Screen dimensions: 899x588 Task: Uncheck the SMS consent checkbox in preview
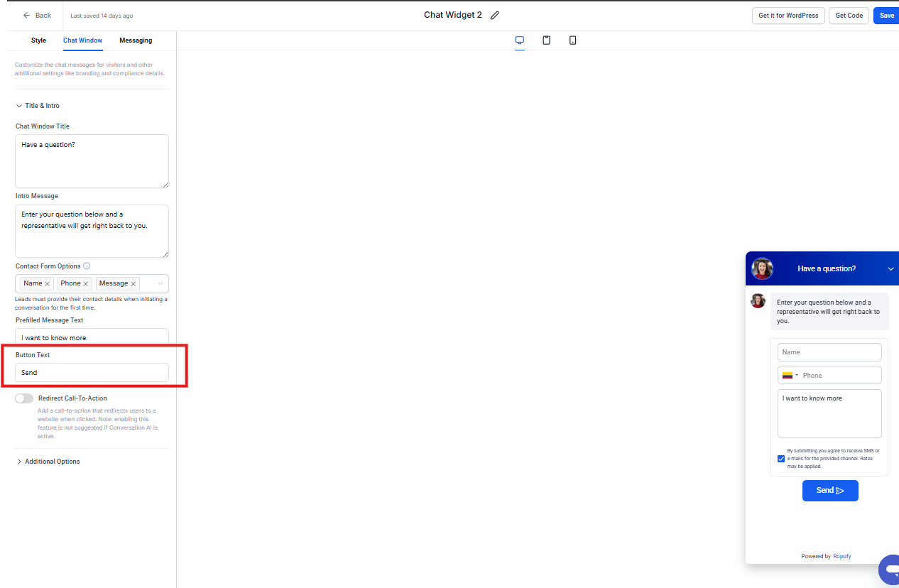click(x=781, y=459)
